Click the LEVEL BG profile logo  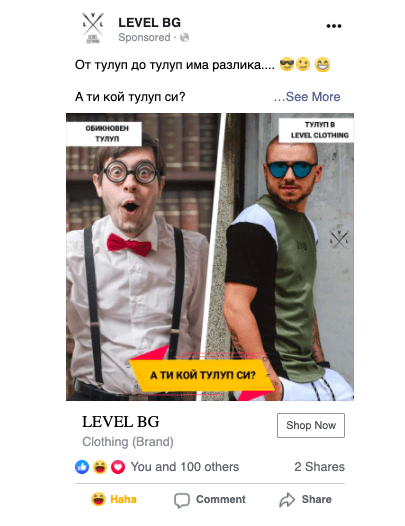pyautogui.click(x=93, y=28)
